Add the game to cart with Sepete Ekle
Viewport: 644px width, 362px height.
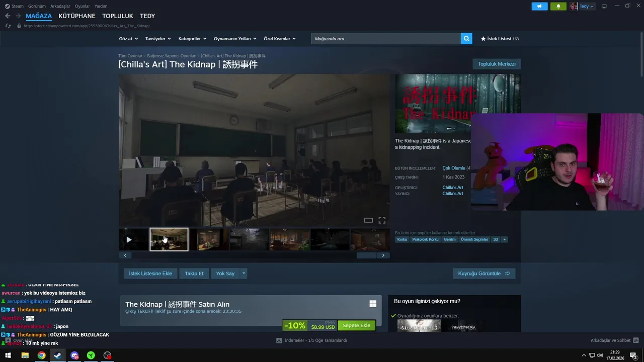356,325
